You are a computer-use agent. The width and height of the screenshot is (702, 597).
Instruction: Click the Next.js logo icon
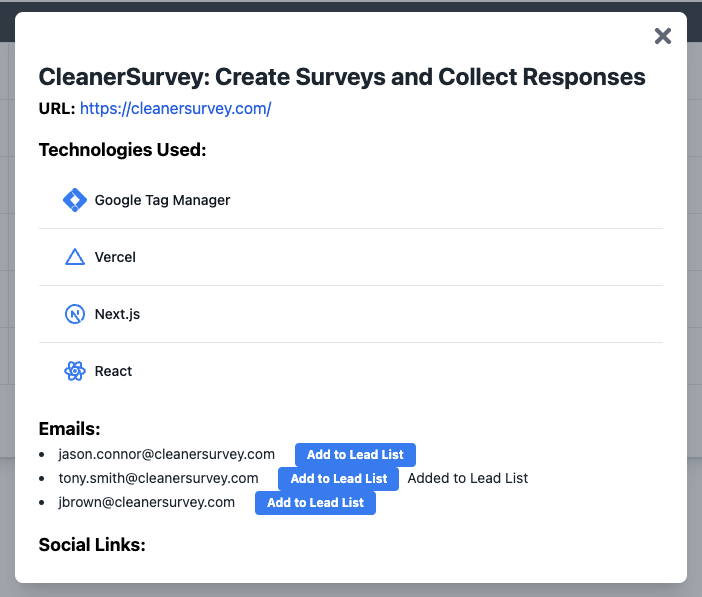pyautogui.click(x=75, y=314)
